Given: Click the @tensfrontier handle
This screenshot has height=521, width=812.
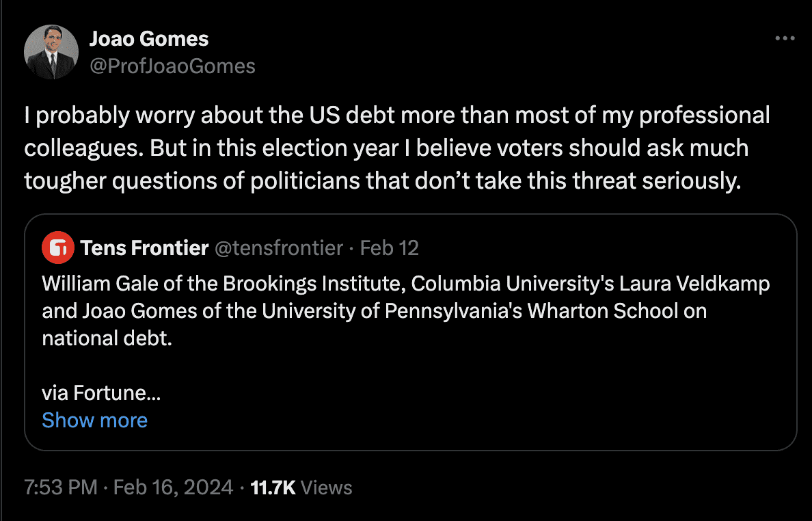Looking at the screenshot, I should coord(279,248).
